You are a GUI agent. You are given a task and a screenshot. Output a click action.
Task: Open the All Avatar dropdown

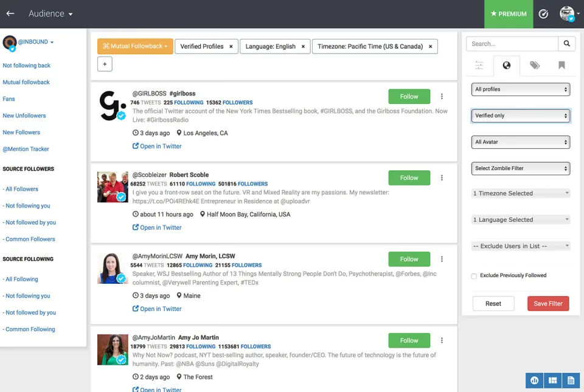[521, 142]
